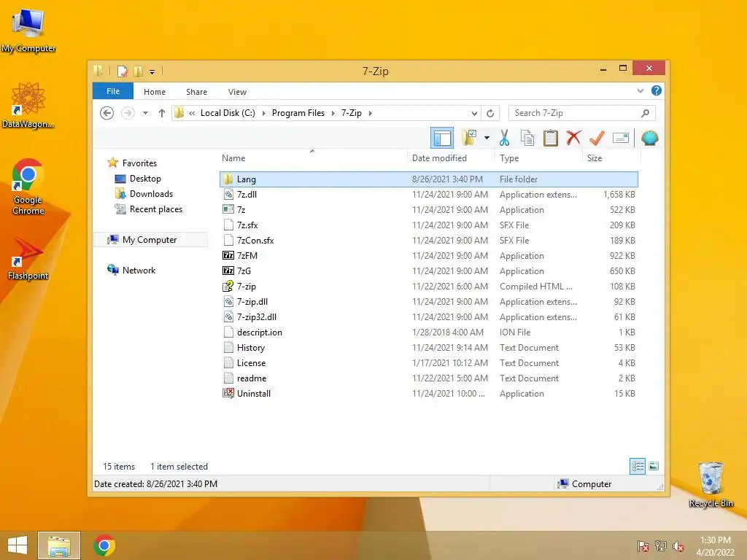The width and height of the screenshot is (747, 560).
Task: Click the Forward navigation arrow
Action: tap(128, 113)
